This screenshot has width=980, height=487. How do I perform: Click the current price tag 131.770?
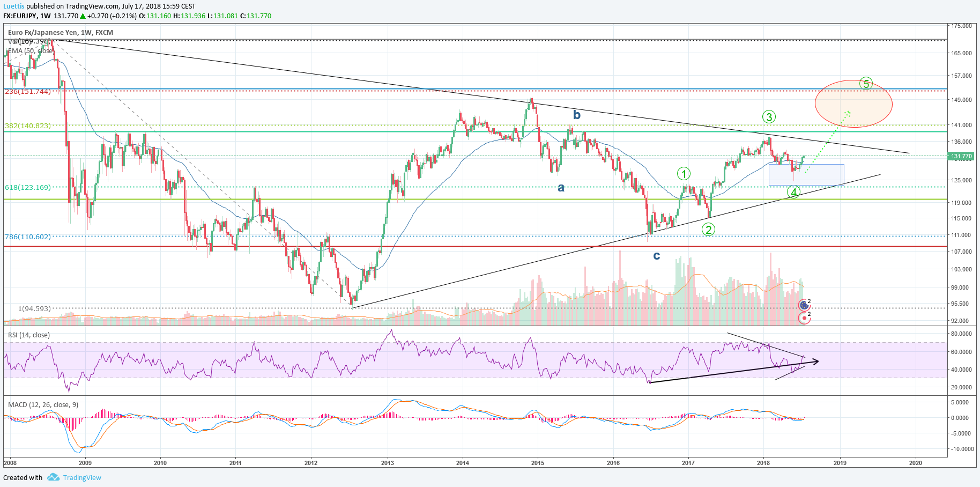pos(961,157)
